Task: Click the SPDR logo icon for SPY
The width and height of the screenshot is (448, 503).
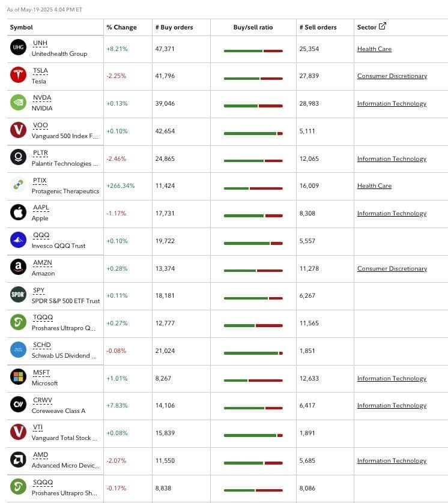Action: click(x=18, y=295)
